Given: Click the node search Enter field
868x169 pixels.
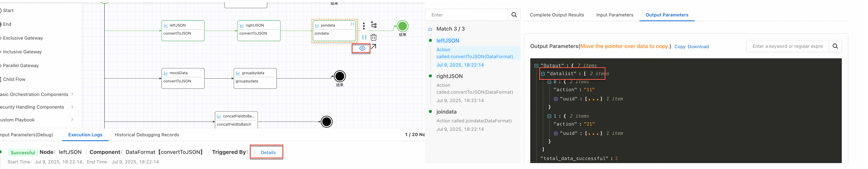Looking at the screenshot, I should coord(466,15).
